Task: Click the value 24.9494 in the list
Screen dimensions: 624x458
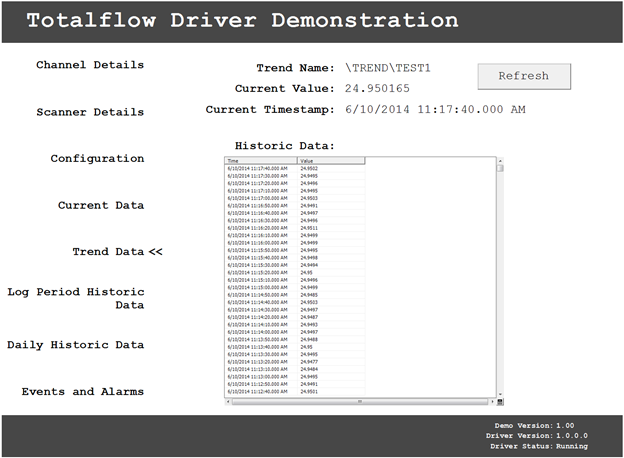Action: point(309,265)
